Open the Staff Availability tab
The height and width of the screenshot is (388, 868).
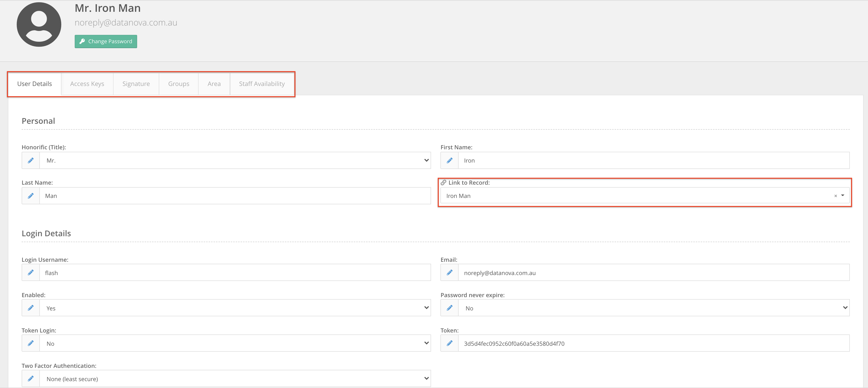tap(262, 84)
